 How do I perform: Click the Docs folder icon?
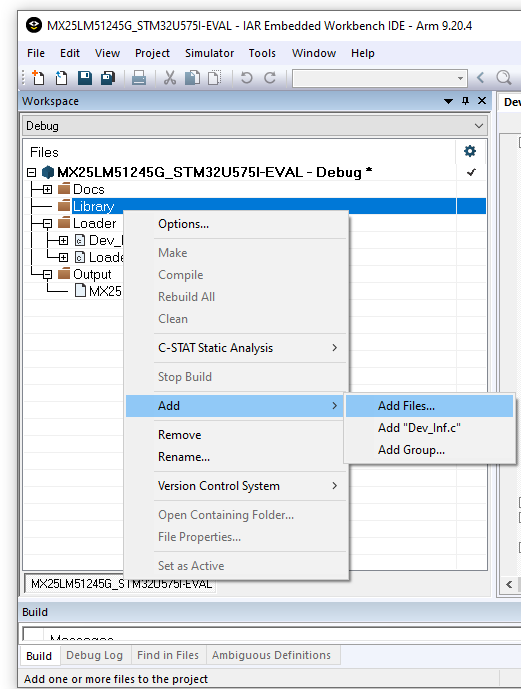(x=64, y=189)
